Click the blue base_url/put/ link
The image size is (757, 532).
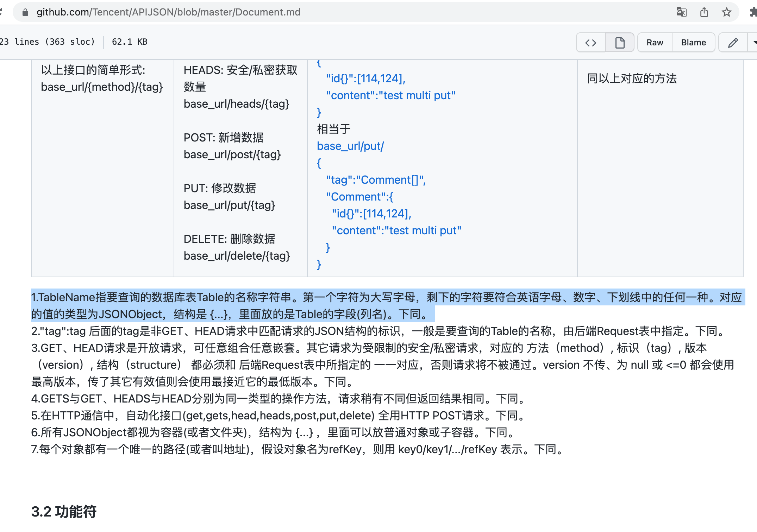[351, 146]
